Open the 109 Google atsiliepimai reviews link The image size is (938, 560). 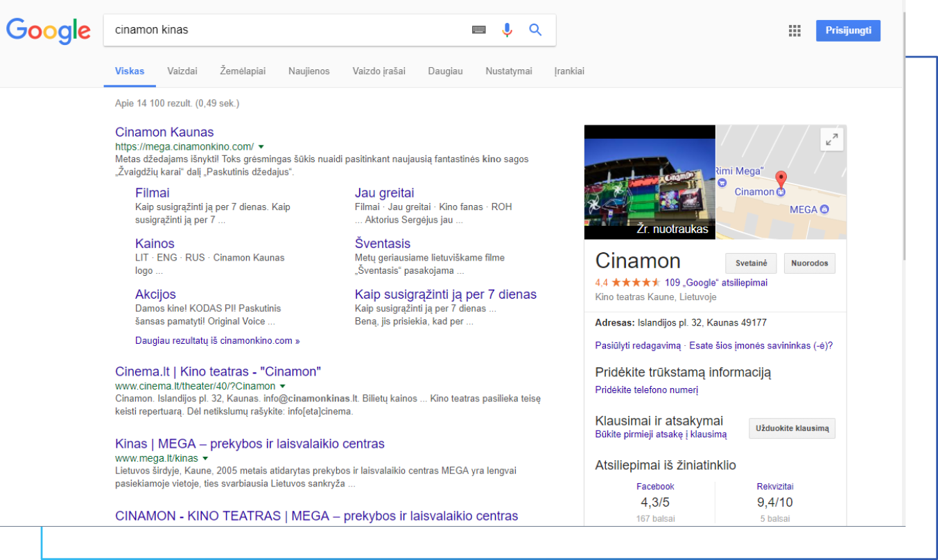click(716, 283)
